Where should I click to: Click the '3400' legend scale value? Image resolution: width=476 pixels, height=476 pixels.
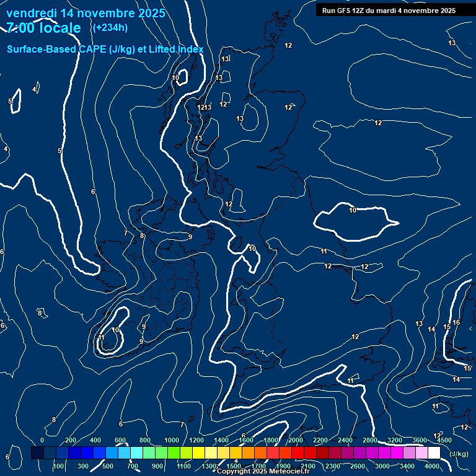point(407,466)
